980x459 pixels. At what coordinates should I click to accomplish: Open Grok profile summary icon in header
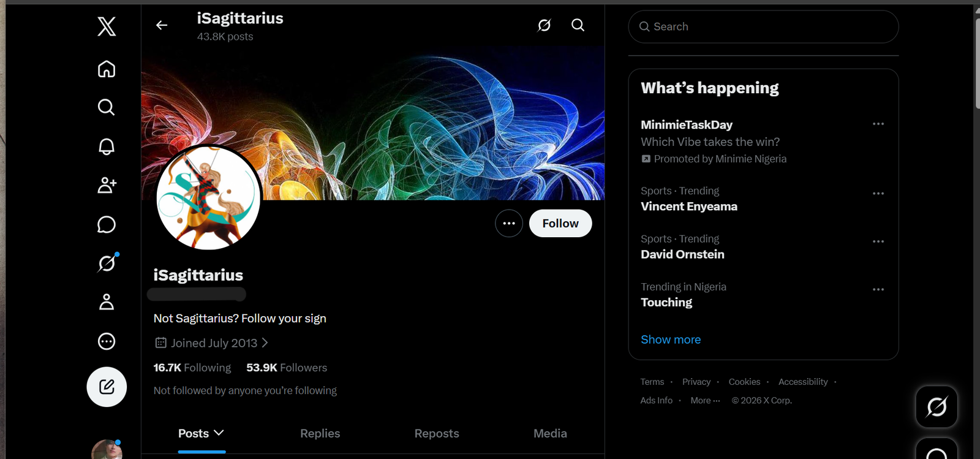[x=544, y=25]
